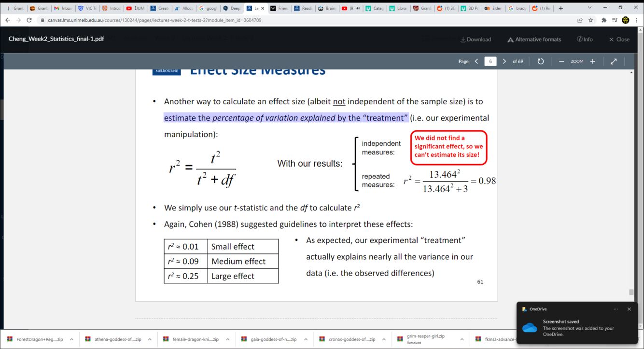This screenshot has width=644, height=349.
Task: Open cronos-goddess-of zip download
Action: pyautogui.click(x=348, y=339)
